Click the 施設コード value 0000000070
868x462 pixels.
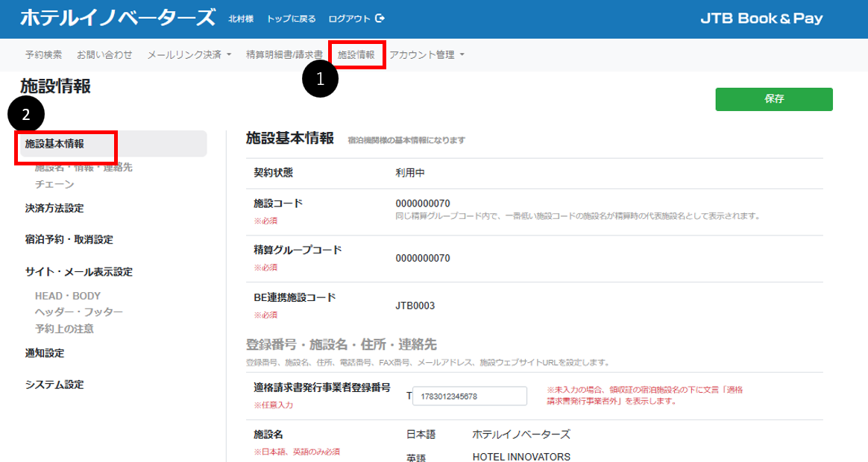(x=423, y=203)
